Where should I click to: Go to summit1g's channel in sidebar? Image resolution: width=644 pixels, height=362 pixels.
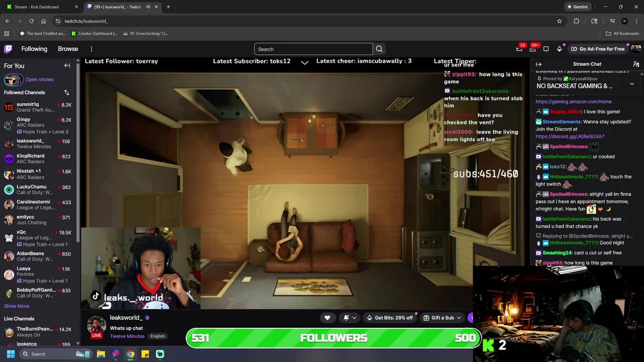38,107
